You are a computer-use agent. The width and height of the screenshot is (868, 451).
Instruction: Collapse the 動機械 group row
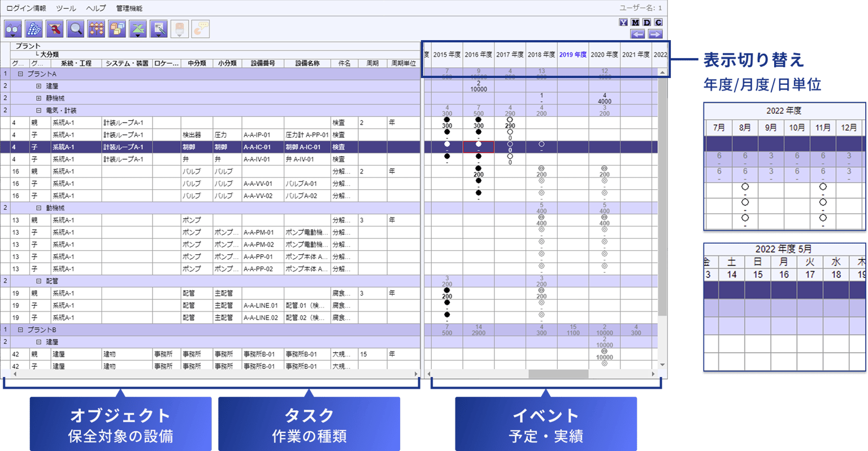[x=39, y=208]
